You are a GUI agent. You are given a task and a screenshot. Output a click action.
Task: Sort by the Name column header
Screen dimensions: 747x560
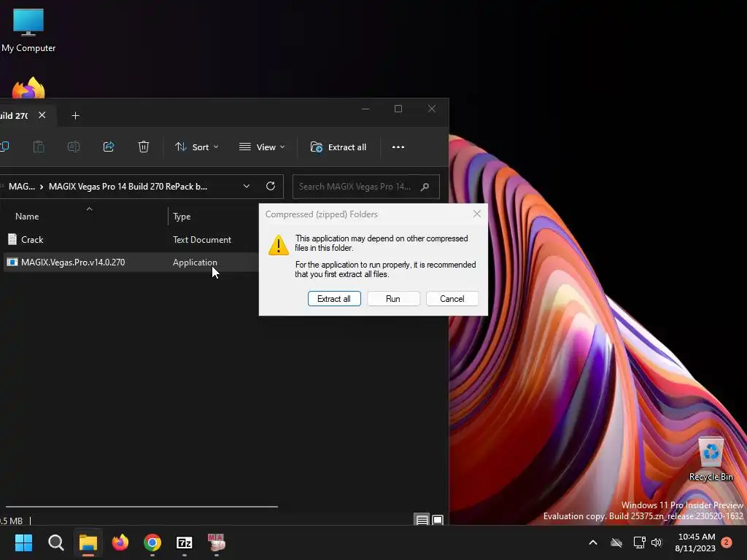27,216
